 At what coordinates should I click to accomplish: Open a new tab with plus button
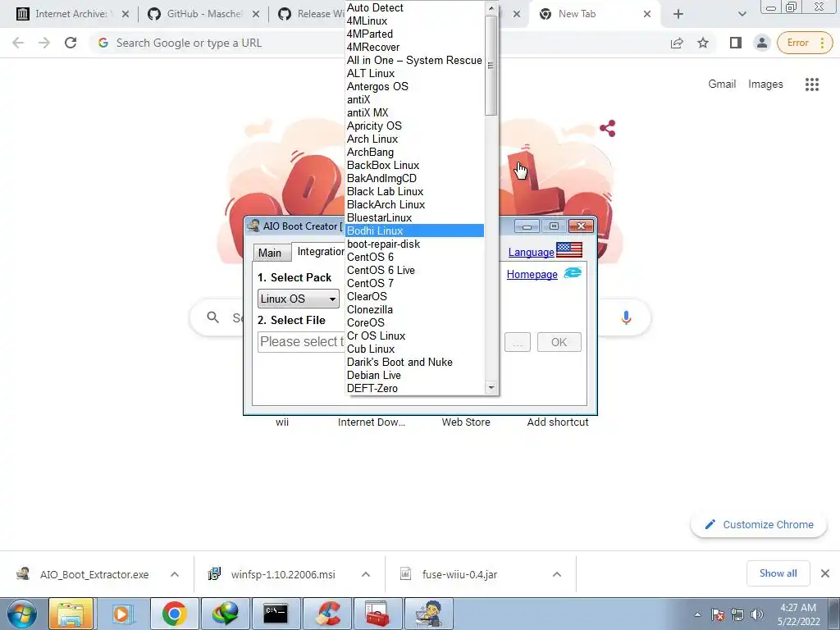tap(678, 14)
